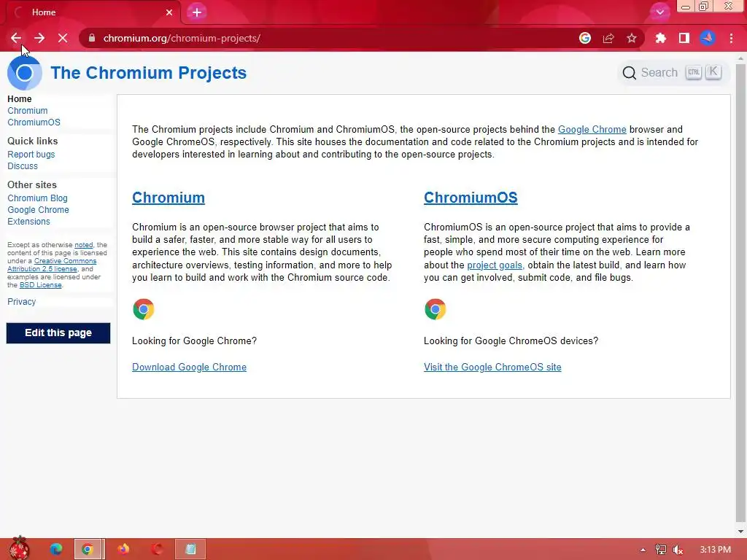Screen dimensions: 747x560
Task: Stop page loading with the X button
Action: pos(63,38)
